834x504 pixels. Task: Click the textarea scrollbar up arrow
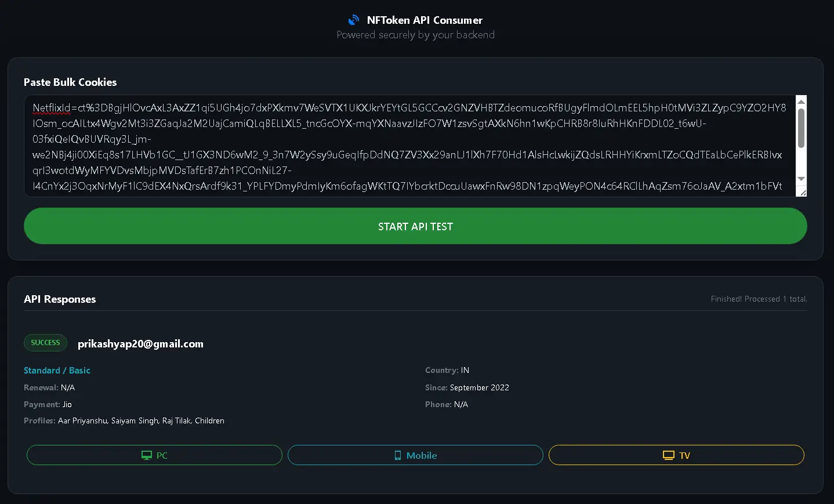pos(802,101)
